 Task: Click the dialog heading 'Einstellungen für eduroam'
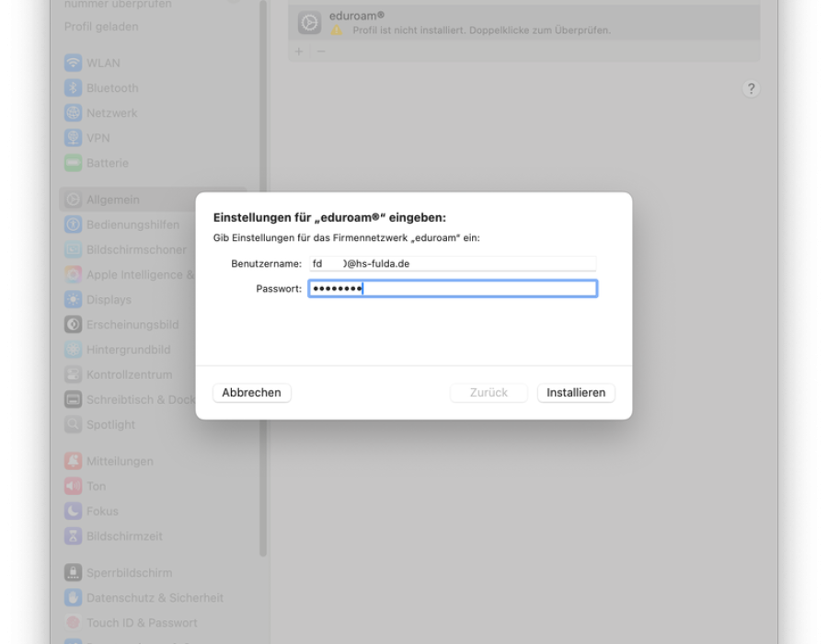329,217
